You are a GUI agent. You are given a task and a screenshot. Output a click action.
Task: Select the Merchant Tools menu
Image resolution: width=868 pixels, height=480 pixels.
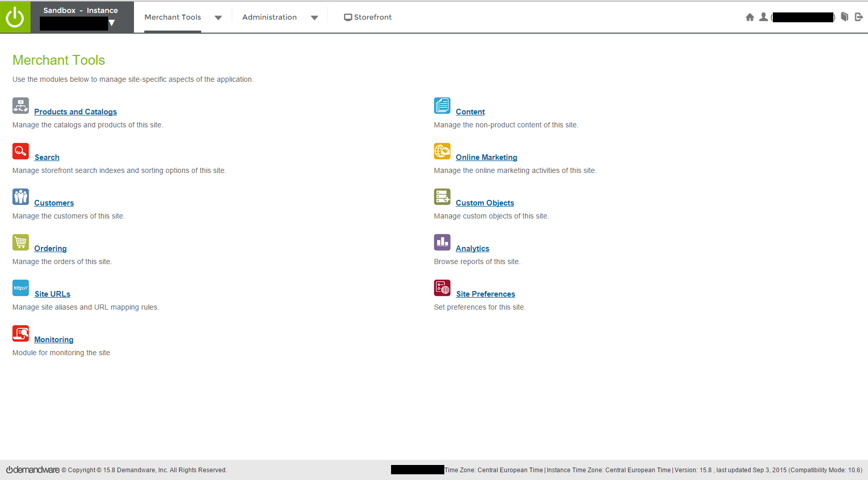173,17
